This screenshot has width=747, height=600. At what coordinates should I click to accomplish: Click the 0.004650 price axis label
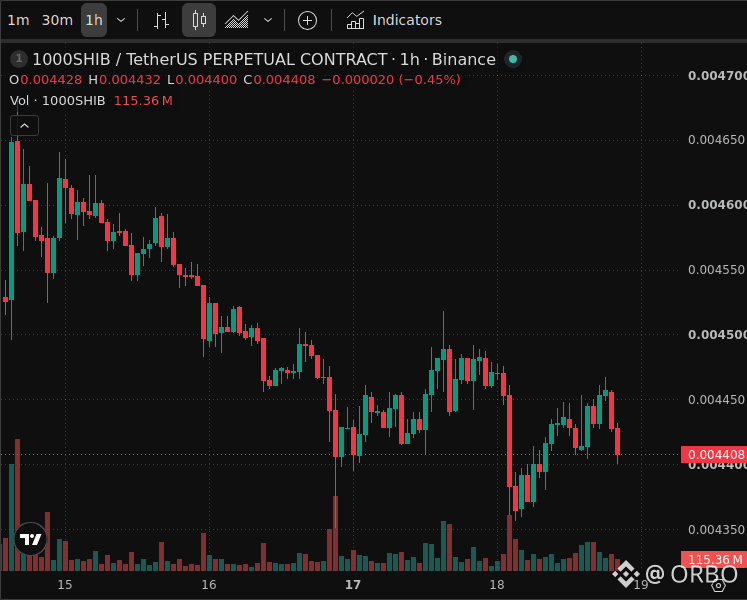point(716,140)
